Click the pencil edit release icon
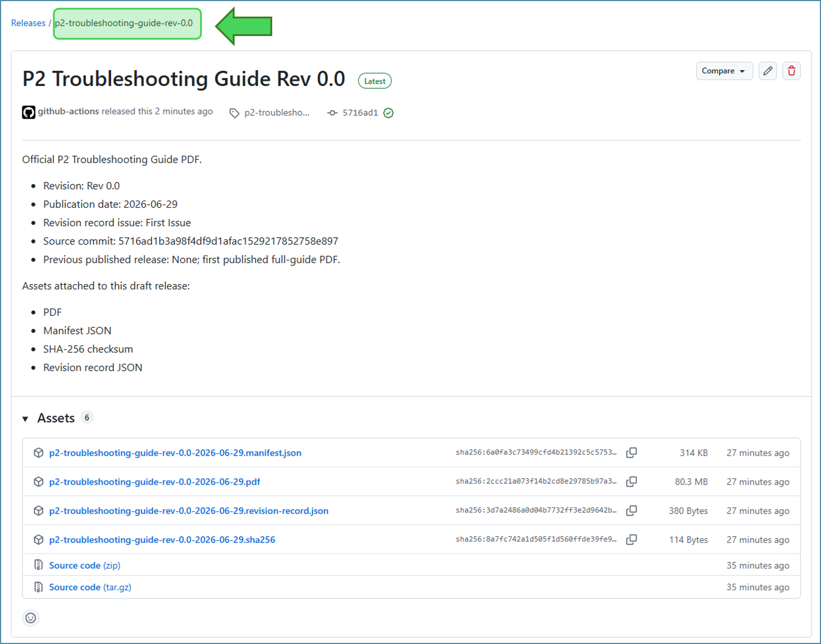821x644 pixels. point(768,71)
